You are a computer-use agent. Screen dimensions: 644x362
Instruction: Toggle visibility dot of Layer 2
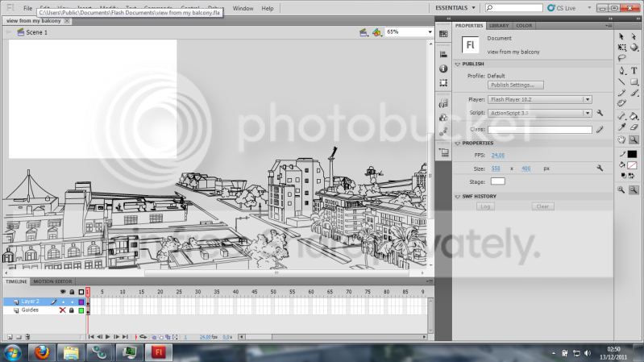pyautogui.click(x=63, y=302)
